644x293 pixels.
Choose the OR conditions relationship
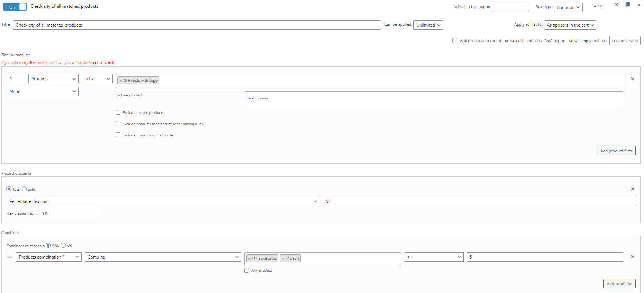(63, 246)
